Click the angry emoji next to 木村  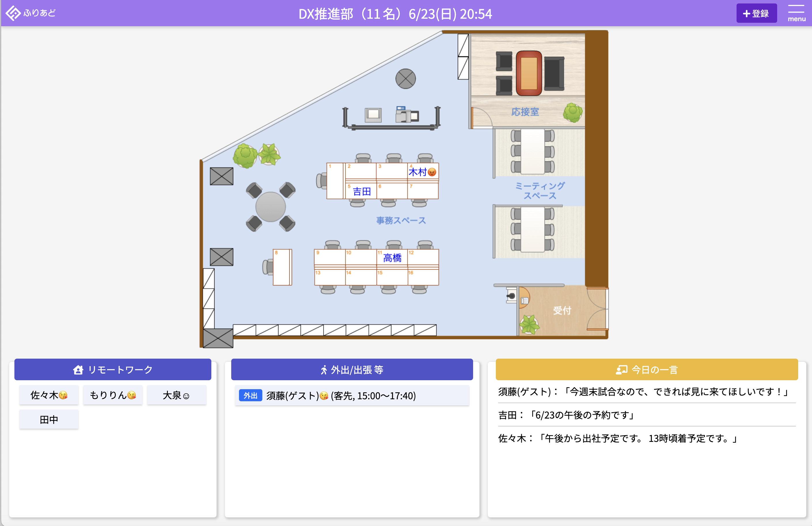coord(432,172)
